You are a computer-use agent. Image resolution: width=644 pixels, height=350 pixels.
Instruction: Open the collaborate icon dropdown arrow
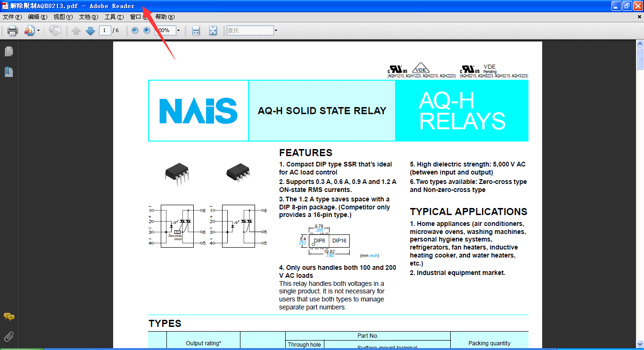(x=39, y=31)
